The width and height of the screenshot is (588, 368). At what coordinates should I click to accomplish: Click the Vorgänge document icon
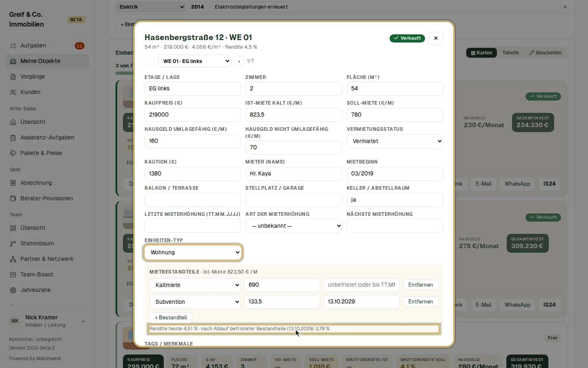(x=13, y=77)
